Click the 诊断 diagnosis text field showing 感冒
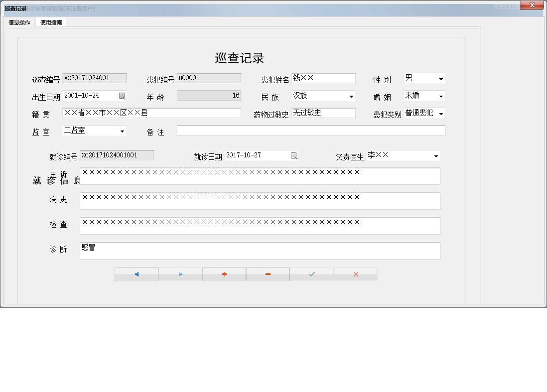This screenshot has height=392, width=547. click(x=259, y=251)
